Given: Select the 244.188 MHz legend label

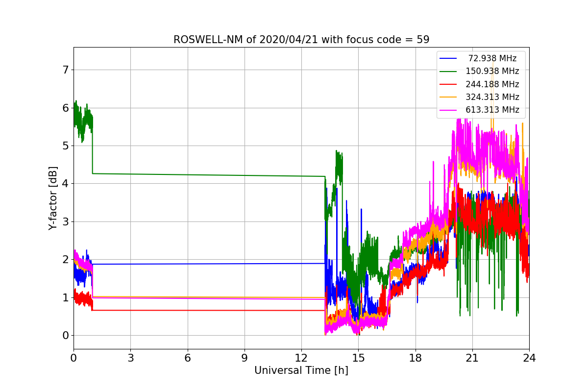Looking at the screenshot, I should click(x=492, y=84).
